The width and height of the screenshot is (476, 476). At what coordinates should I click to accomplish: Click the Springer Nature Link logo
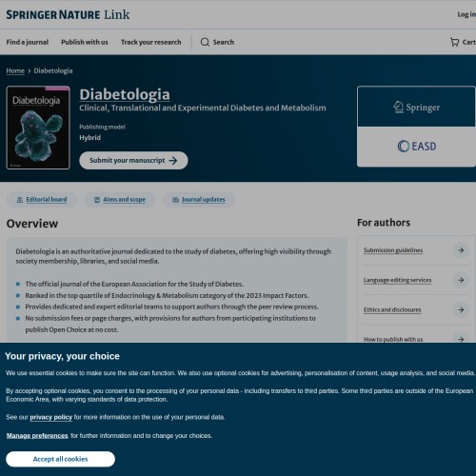tap(68, 14)
